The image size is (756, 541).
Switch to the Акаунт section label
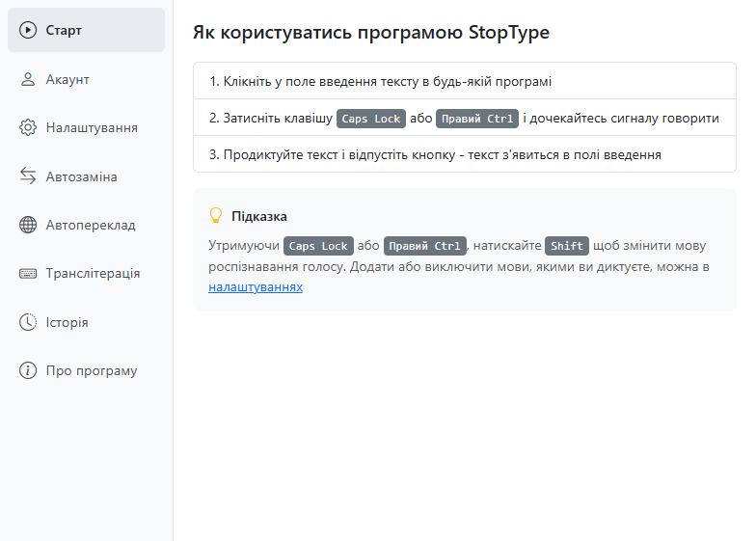coord(67,79)
